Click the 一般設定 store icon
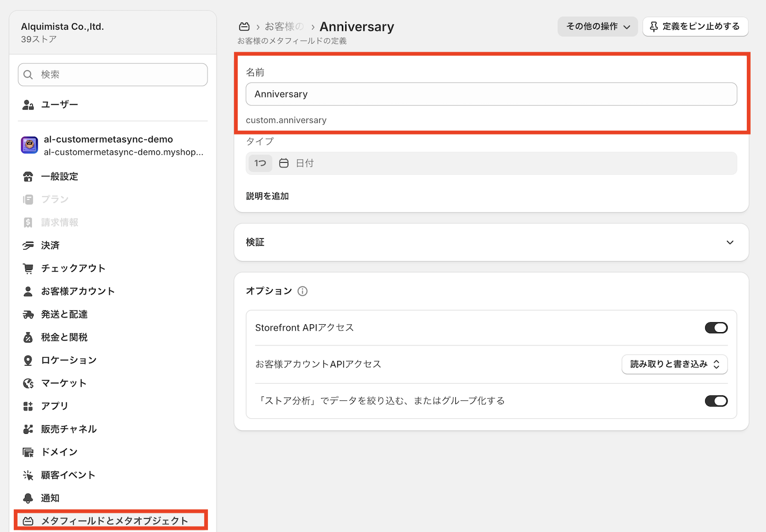 [x=28, y=176]
